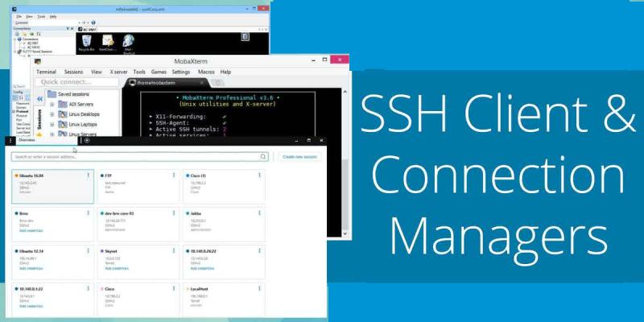Viewport: 644px width, 322px height.
Task: Open the main menu icon left of the Overview tab
Action: [10, 140]
